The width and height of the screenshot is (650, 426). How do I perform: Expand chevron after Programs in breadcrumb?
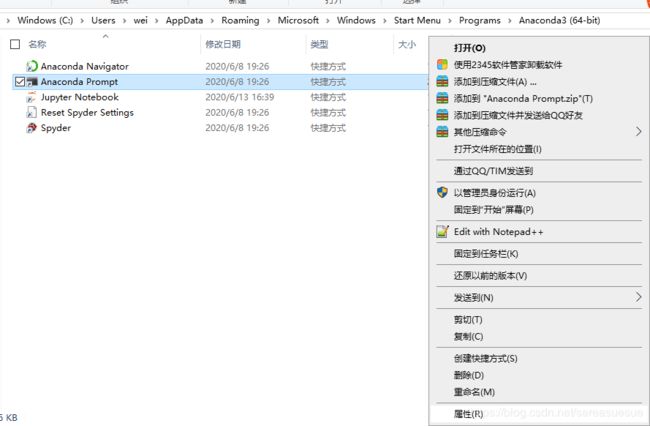509,21
